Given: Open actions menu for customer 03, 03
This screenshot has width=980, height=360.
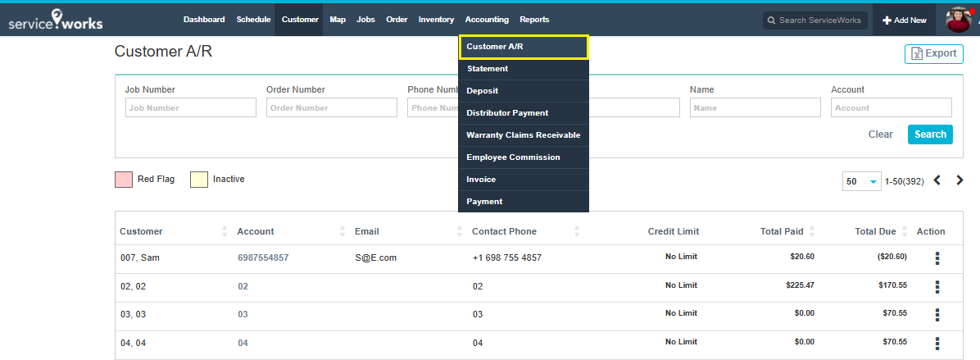Looking at the screenshot, I should pyautogui.click(x=937, y=314).
